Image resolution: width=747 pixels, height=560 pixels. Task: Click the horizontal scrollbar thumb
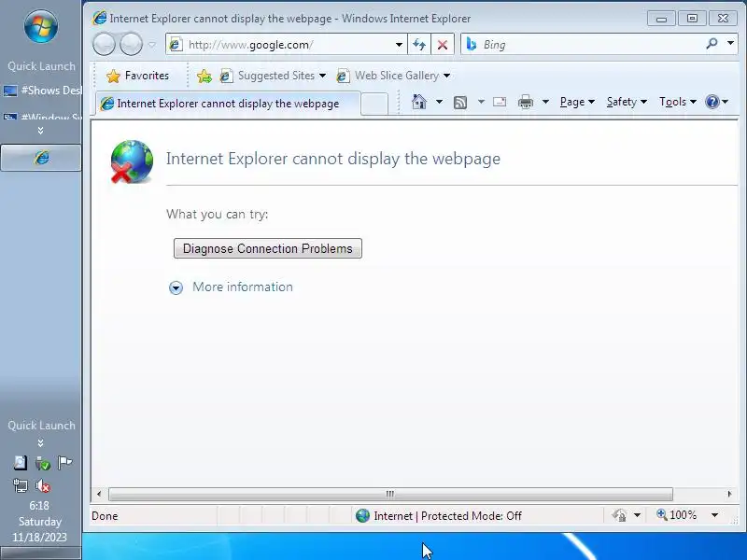(x=390, y=495)
